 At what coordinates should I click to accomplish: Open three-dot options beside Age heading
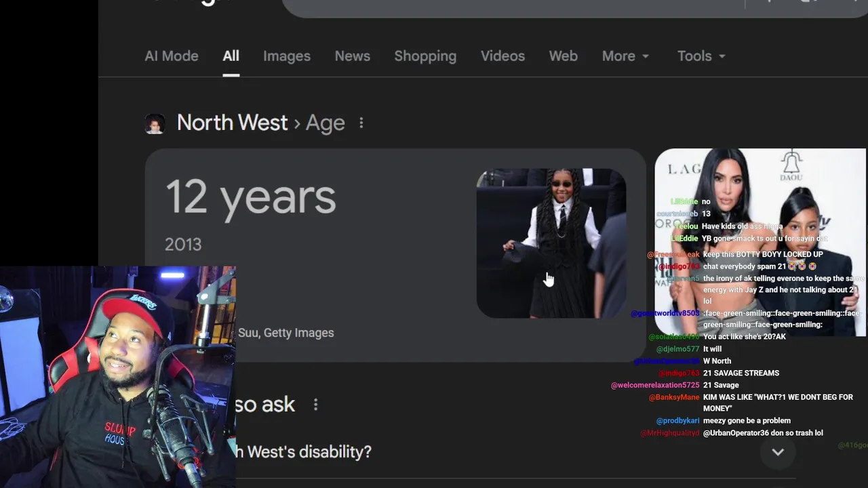coord(361,123)
